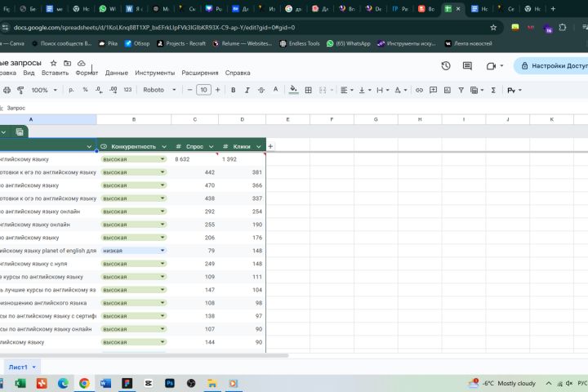Open the Данные menu
588x392 pixels.
116,73
